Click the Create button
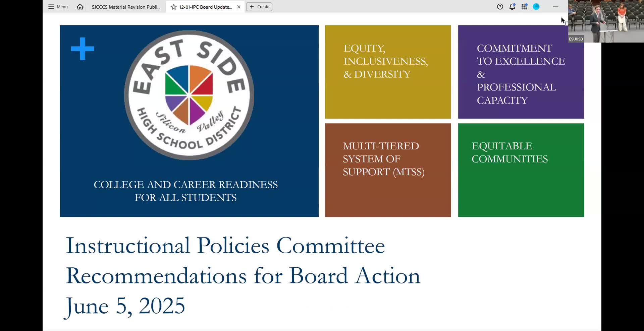This screenshot has height=331, width=644. point(259,7)
